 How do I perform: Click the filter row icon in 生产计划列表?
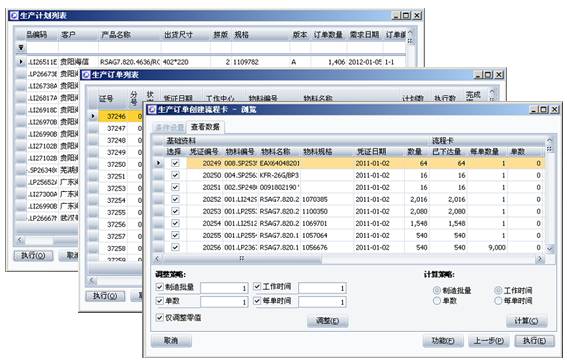coord(21,47)
